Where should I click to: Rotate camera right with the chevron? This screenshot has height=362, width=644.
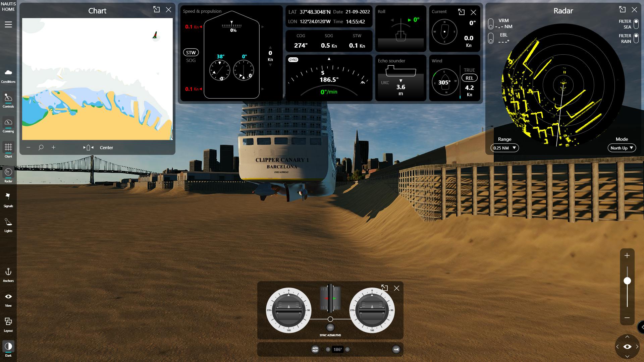pos(637,347)
